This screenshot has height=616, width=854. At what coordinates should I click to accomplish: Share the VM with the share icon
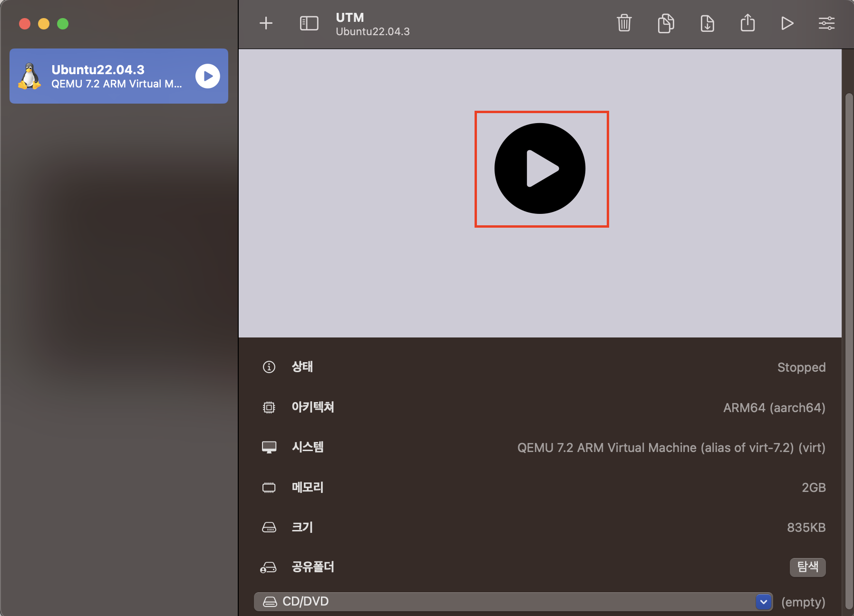(747, 23)
